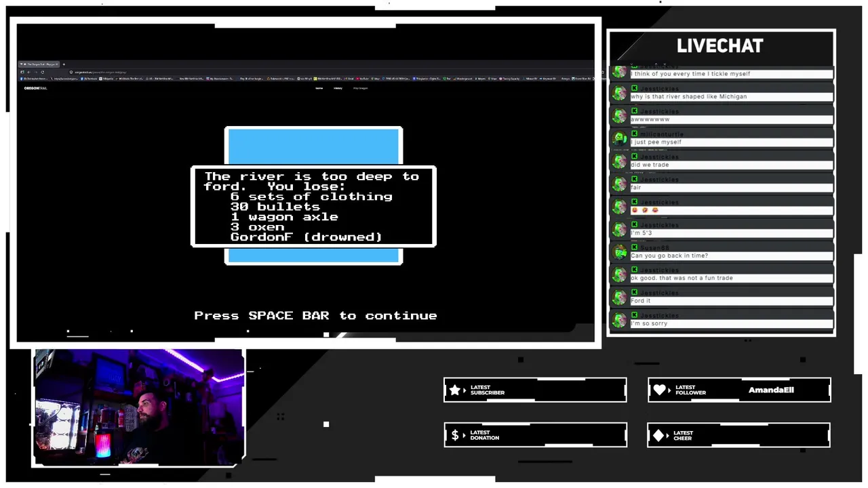Click the avatar beside 'did we trade'
The image size is (868, 488).
tap(619, 161)
